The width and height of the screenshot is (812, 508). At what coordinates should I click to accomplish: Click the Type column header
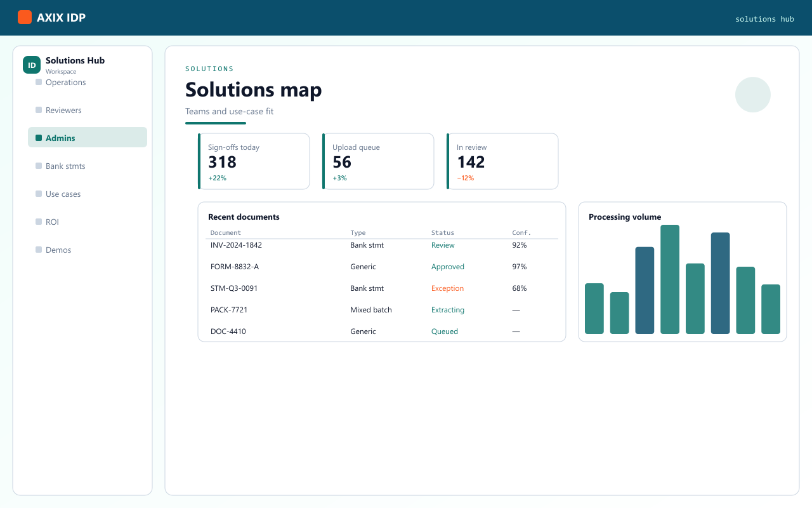pos(358,233)
